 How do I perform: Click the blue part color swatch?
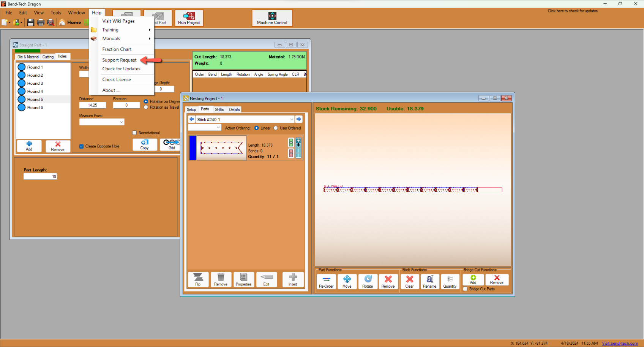[x=193, y=148]
